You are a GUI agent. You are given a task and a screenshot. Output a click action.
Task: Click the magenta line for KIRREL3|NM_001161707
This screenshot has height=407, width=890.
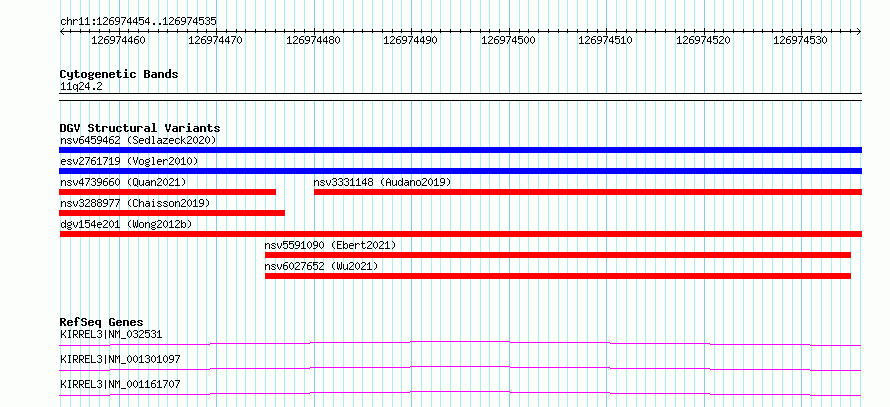pyautogui.click(x=460, y=393)
